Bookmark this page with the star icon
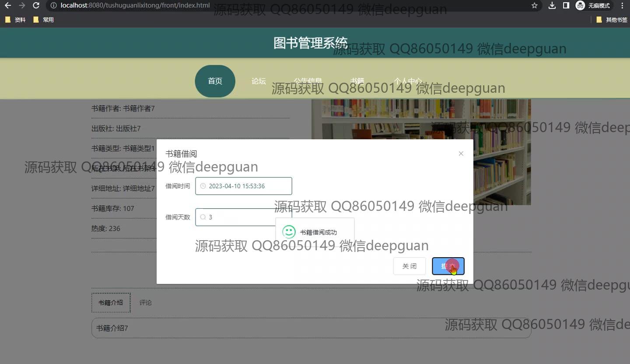 pos(534,6)
